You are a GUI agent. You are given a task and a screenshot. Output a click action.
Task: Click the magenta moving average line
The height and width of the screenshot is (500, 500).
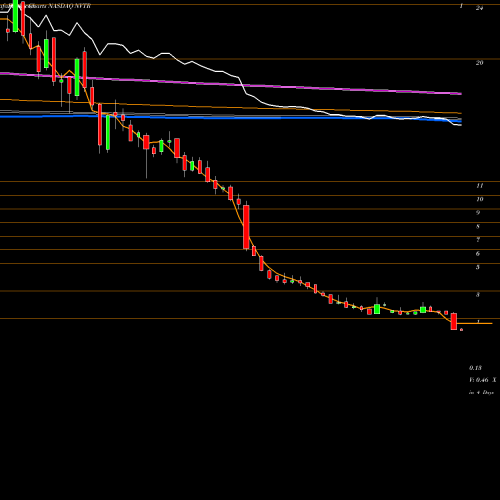231,84
